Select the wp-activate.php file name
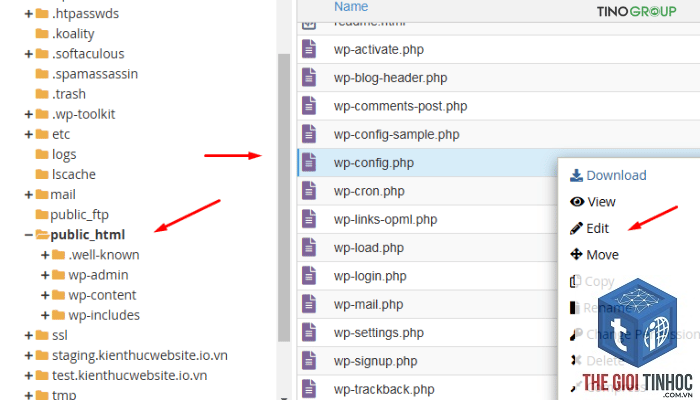 tap(379, 49)
